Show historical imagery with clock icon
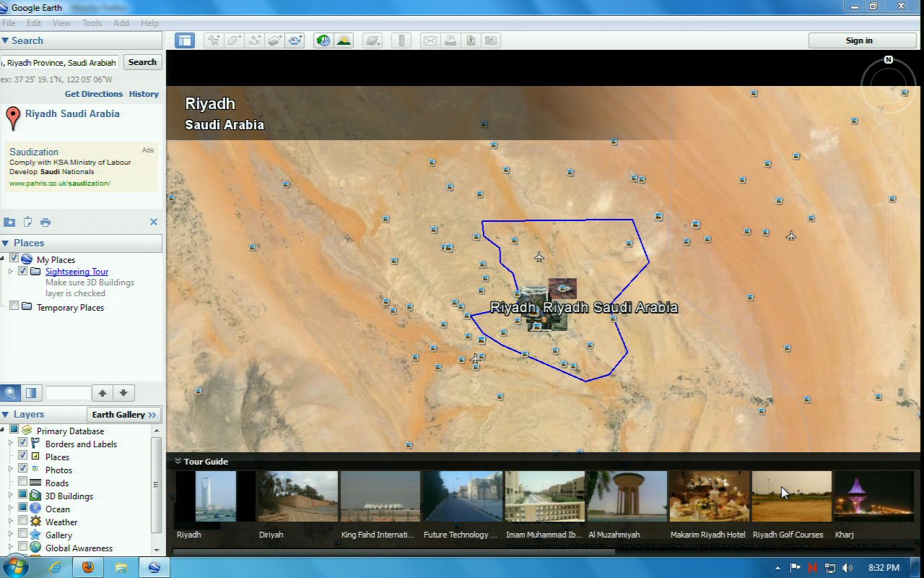The width and height of the screenshot is (924, 578). point(323,40)
